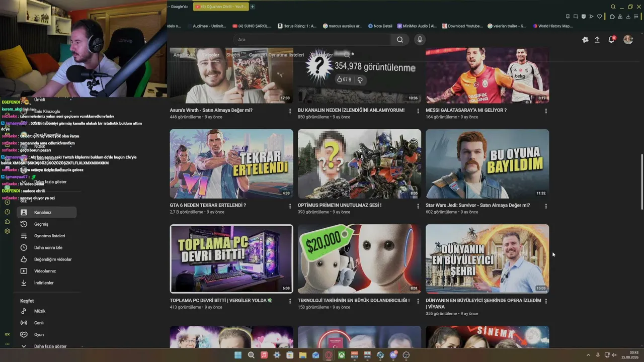This screenshot has height=362, width=644.
Task: Open Opera GX sidebar extensions cube
Action: [x=7, y=222]
